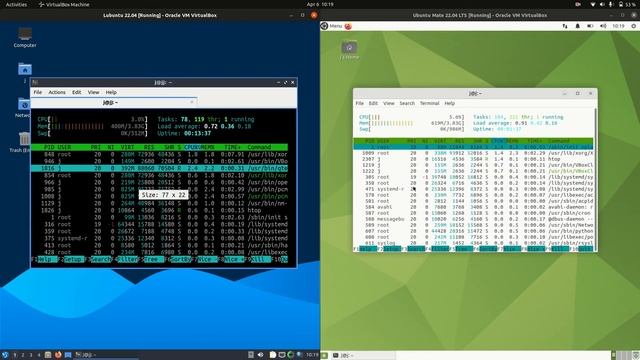Select the avahi-daemon process row in MATE htop
Screen dimensions: 640x360
(473, 207)
